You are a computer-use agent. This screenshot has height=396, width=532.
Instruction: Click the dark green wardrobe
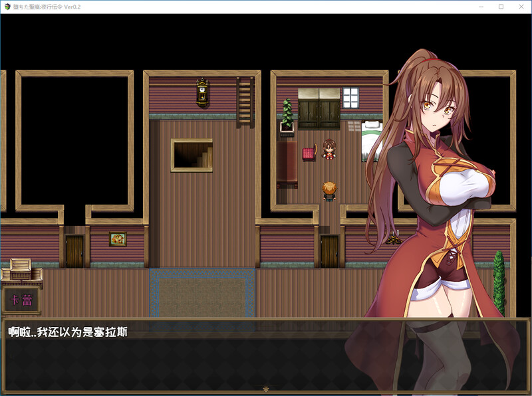click(319, 109)
